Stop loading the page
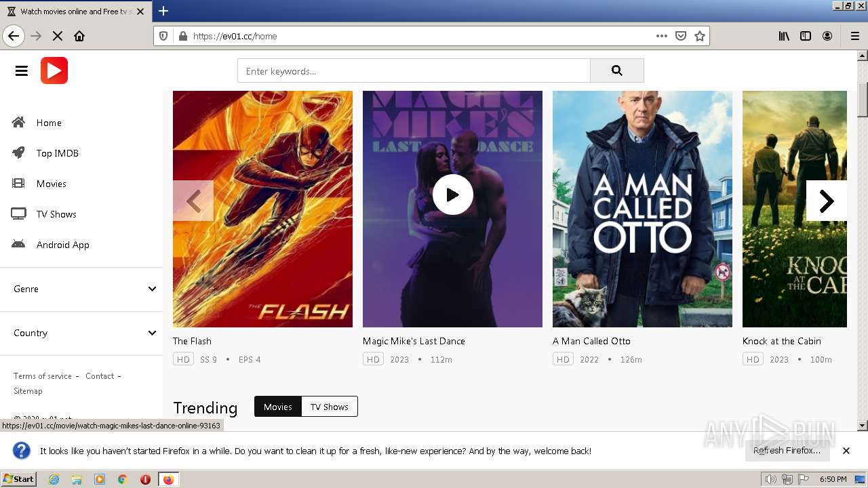The height and width of the screenshot is (488, 868). (x=58, y=36)
